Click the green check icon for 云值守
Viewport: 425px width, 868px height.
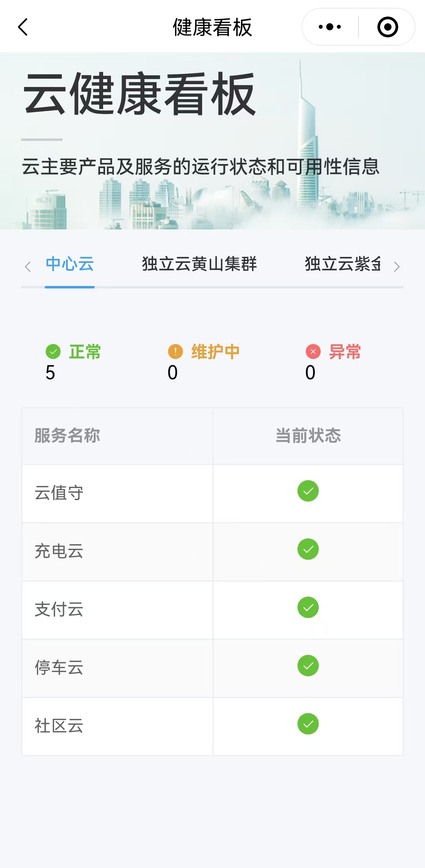click(308, 491)
